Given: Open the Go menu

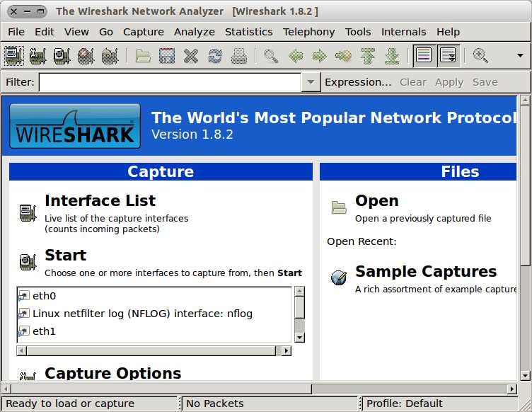Looking at the screenshot, I should (x=106, y=32).
